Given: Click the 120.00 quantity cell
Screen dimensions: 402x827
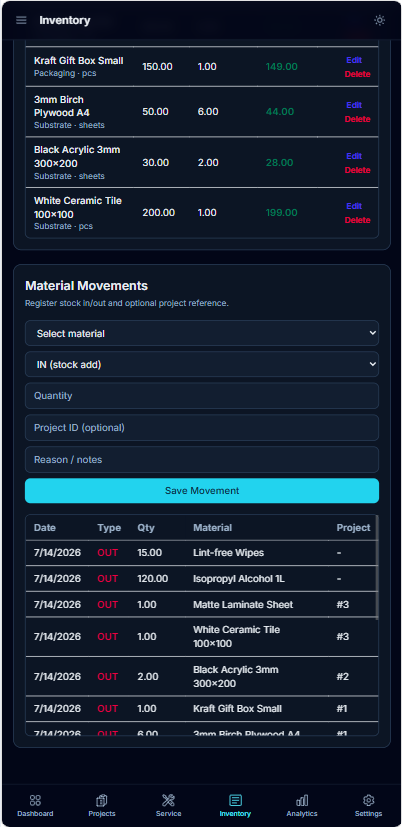Looking at the screenshot, I should [x=153, y=579].
